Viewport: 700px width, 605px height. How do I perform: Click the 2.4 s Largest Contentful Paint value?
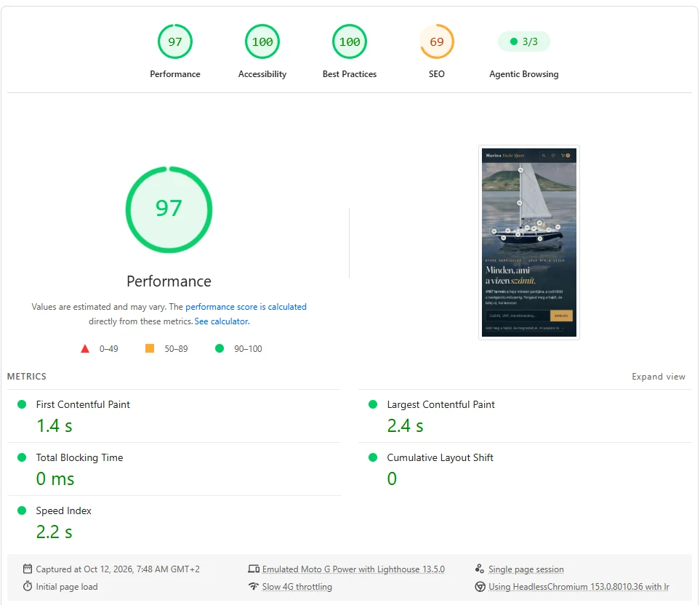click(405, 426)
